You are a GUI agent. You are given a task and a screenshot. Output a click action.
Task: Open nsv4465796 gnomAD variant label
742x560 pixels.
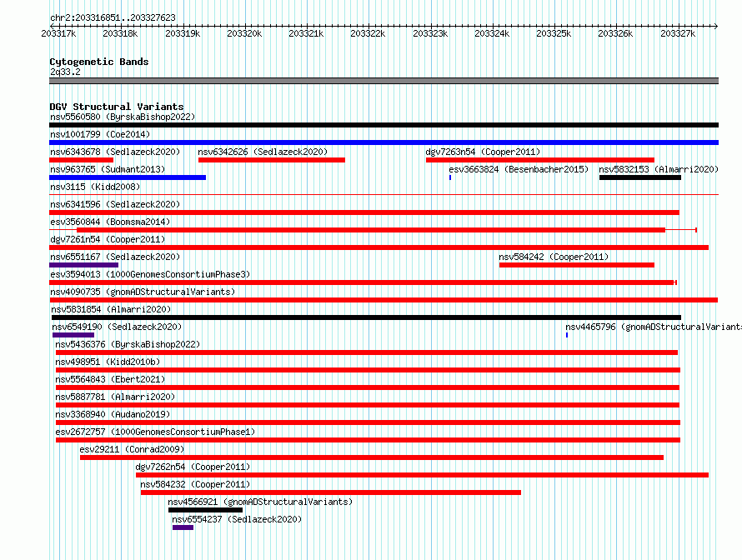[x=653, y=327]
